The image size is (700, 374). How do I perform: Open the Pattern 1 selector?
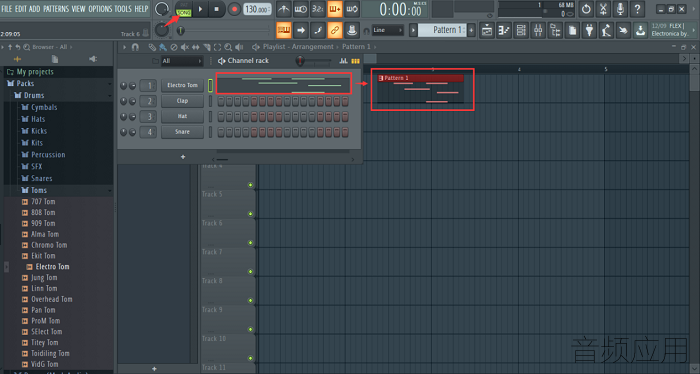pyautogui.click(x=442, y=30)
